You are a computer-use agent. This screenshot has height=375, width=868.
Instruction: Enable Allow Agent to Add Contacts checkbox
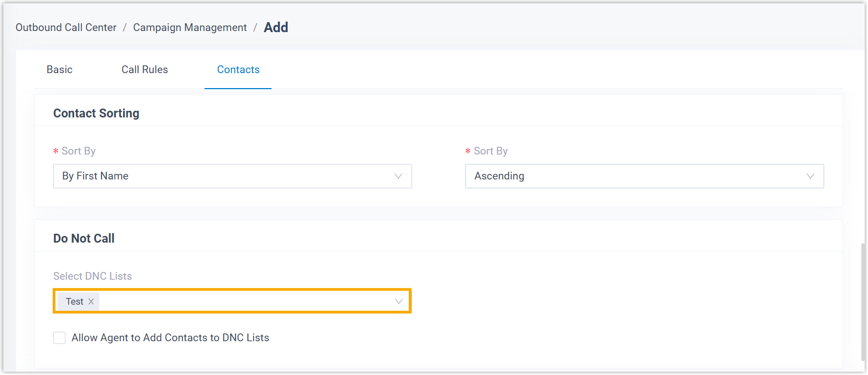(x=59, y=338)
